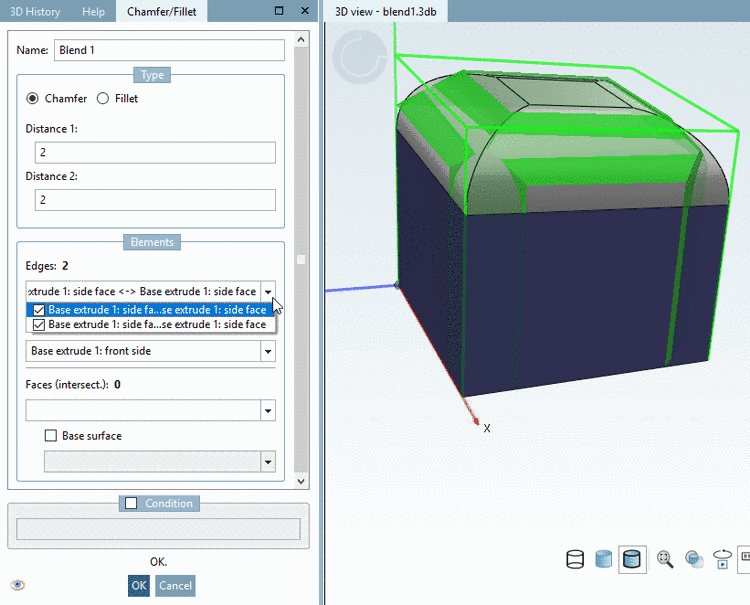Click the Edges combo box text field

click(x=143, y=292)
